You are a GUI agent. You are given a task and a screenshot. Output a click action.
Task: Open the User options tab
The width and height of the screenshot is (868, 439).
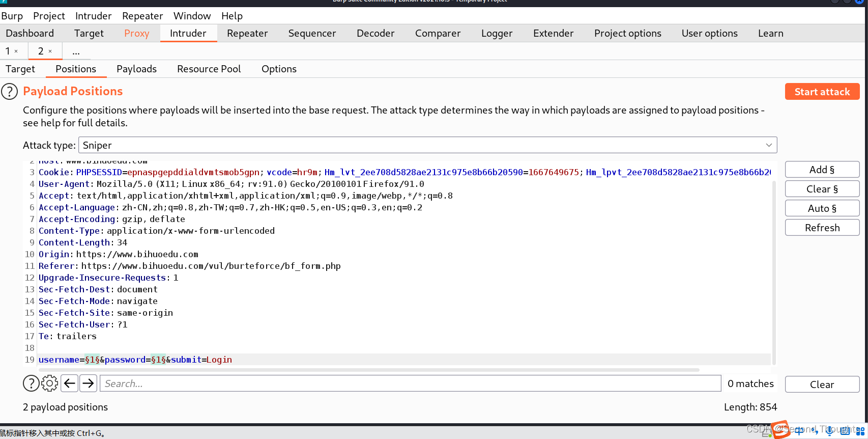pyautogui.click(x=709, y=33)
